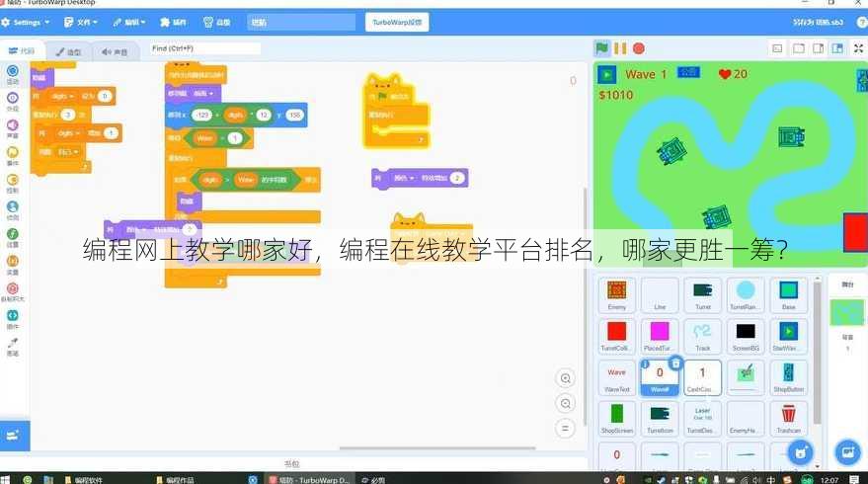Reset the workspace zoom level
The width and height of the screenshot is (868, 484).
coord(565,428)
